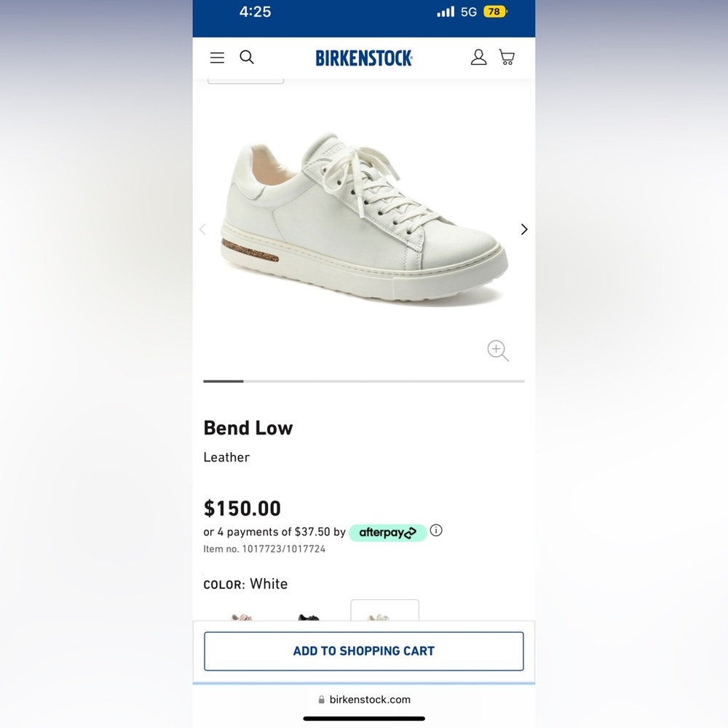Open the user account icon
728x728 pixels.
click(x=478, y=57)
